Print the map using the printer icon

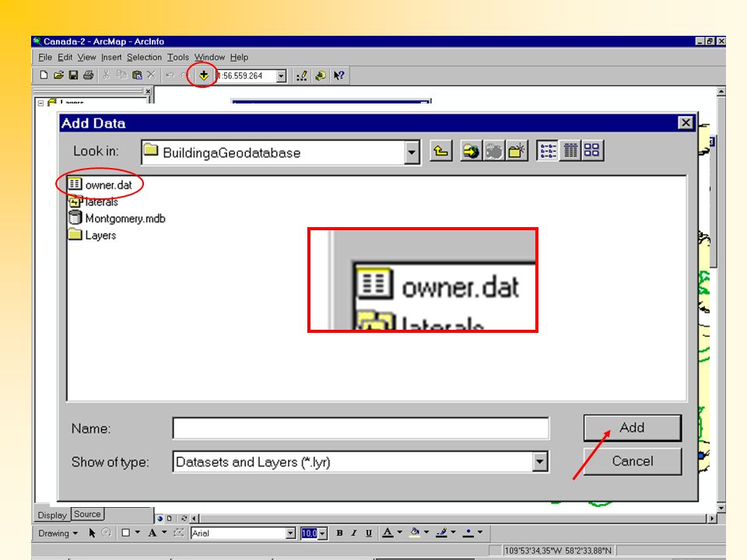(x=88, y=75)
